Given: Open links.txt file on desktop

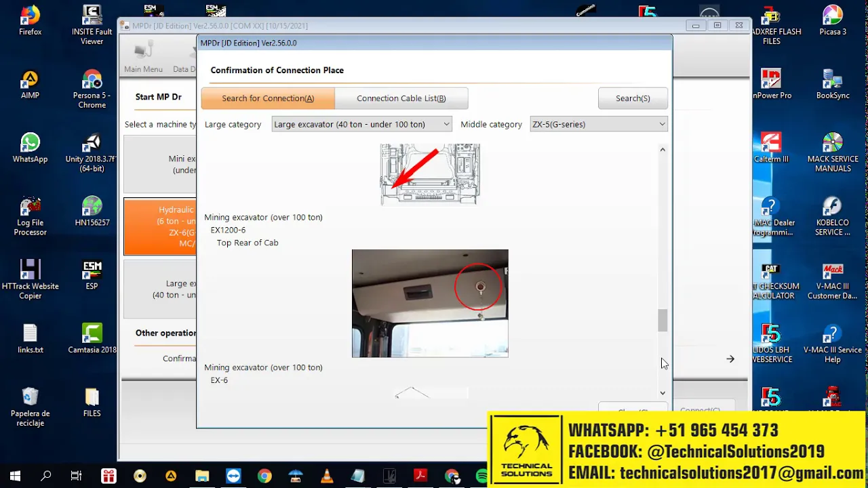Looking at the screenshot, I should [30, 339].
